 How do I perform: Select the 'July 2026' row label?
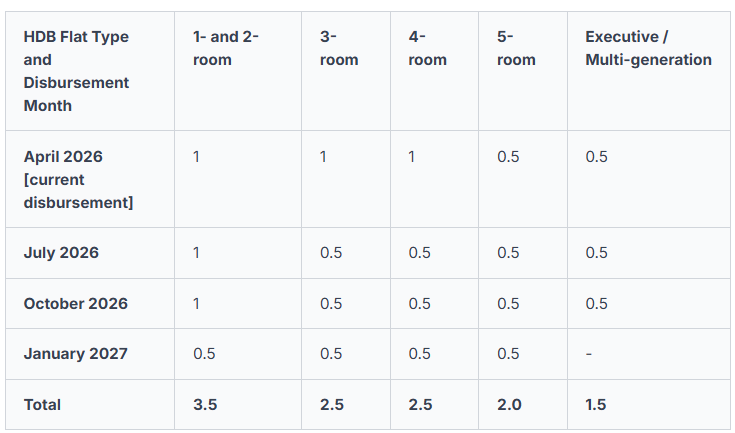(x=61, y=253)
